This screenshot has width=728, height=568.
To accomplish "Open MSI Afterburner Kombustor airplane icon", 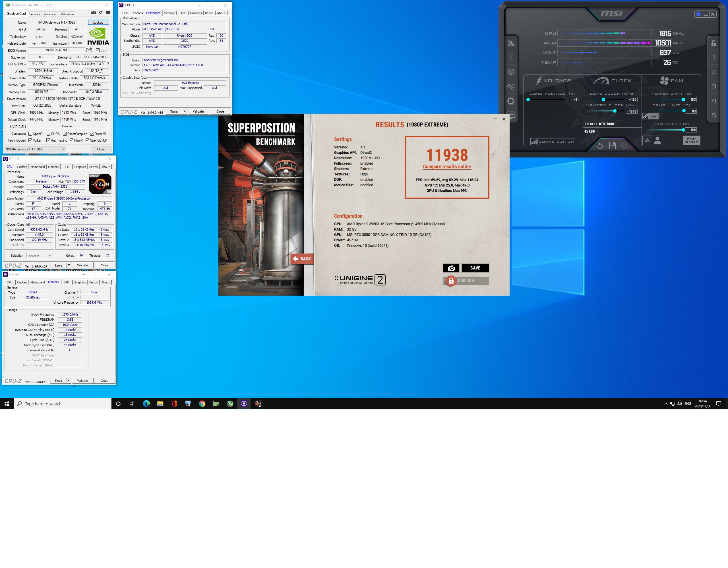I will pyautogui.click(x=511, y=43).
